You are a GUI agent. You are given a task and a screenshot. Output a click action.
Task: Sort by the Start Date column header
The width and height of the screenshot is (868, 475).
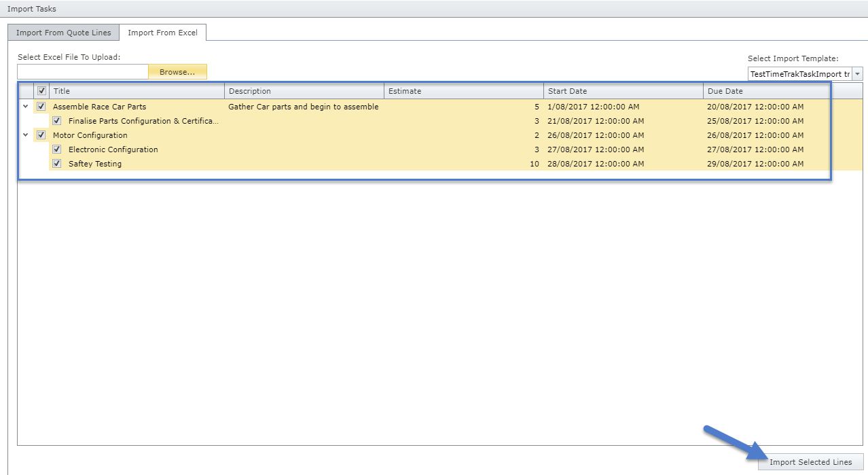pyautogui.click(x=623, y=91)
